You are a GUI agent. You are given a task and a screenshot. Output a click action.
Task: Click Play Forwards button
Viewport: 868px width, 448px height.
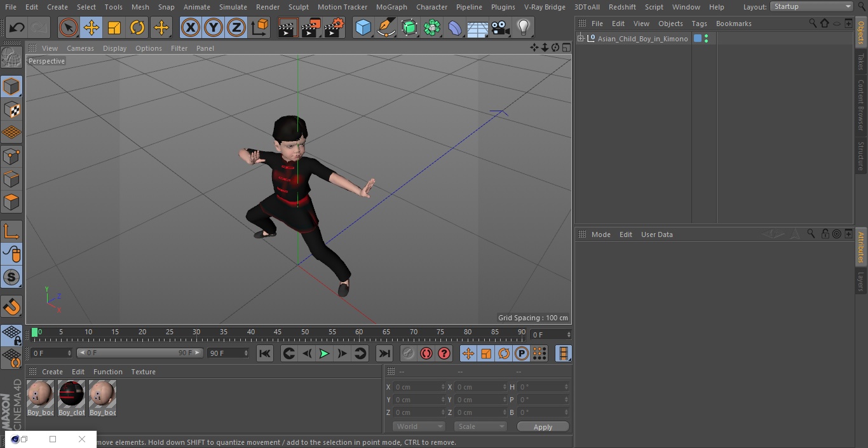point(324,353)
